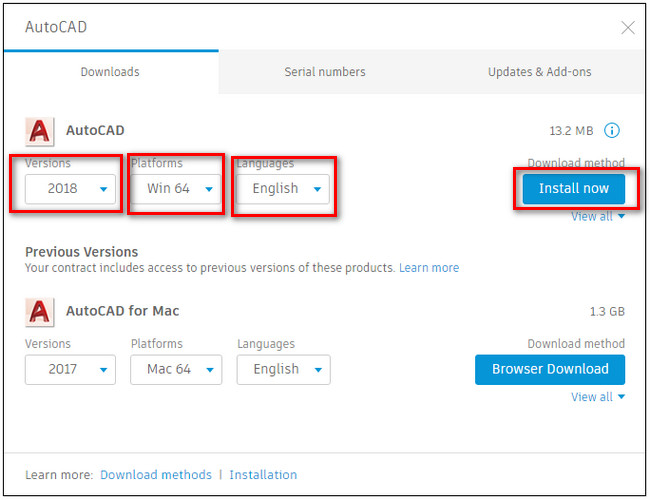Click the Browser Download button
The width and height of the screenshot is (650, 500).
(550, 369)
